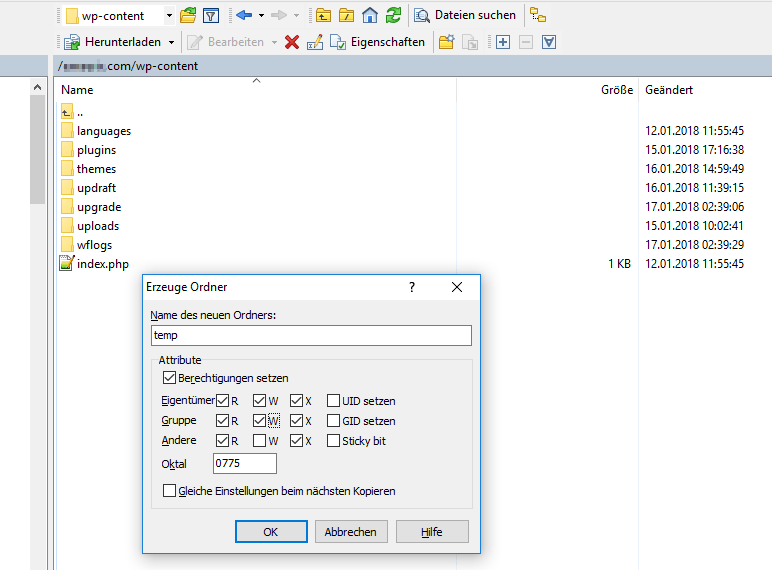Click the rename pencil icon
The width and height of the screenshot is (772, 570).
315,42
